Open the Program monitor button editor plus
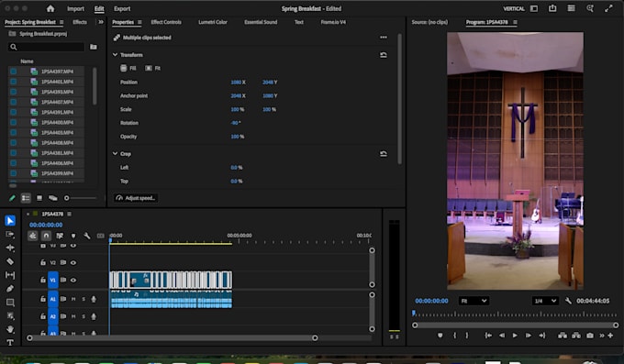This screenshot has height=364, width=624. (x=610, y=336)
